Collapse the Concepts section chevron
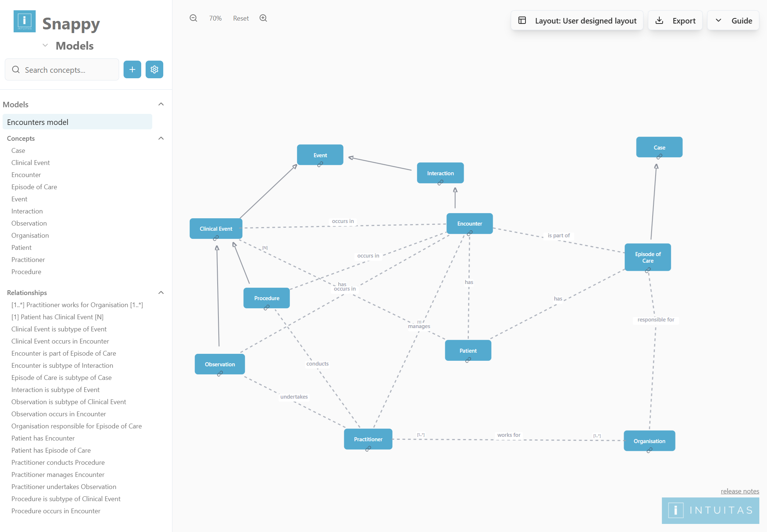767x532 pixels. point(161,139)
